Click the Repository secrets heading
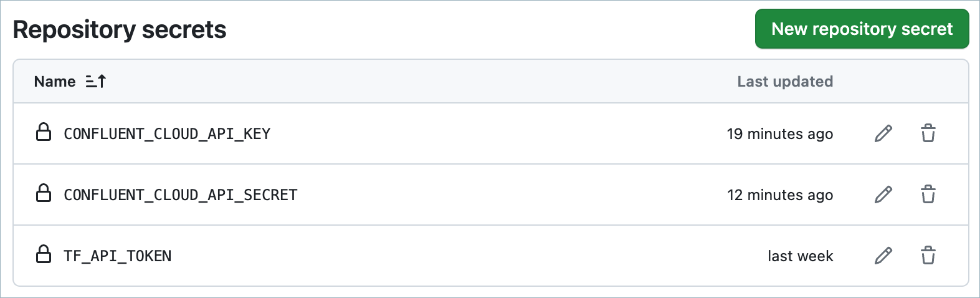This screenshot has height=298, width=980. click(x=120, y=30)
